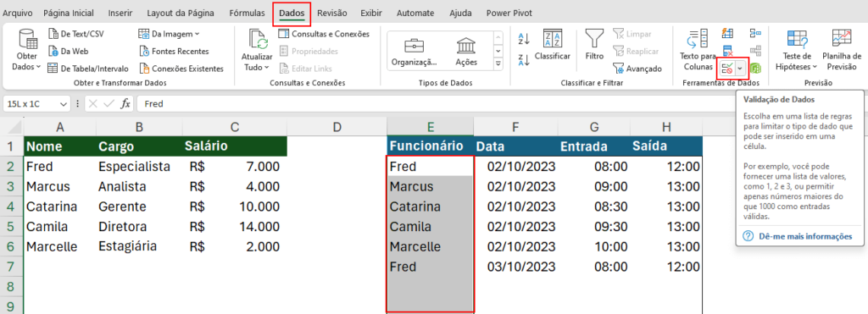The height and width of the screenshot is (314, 868).
Task: Click the 10.000 salary cell
Action: [234, 207]
